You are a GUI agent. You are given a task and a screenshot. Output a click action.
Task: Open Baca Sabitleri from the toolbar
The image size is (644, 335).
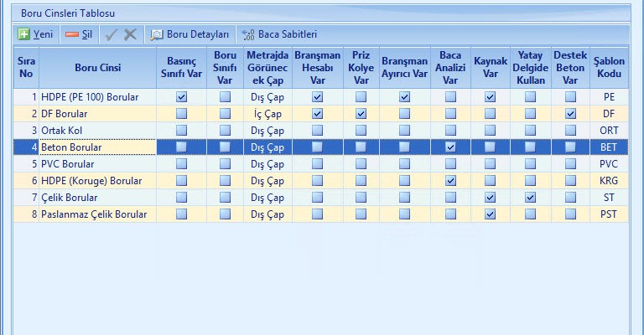[x=279, y=34]
